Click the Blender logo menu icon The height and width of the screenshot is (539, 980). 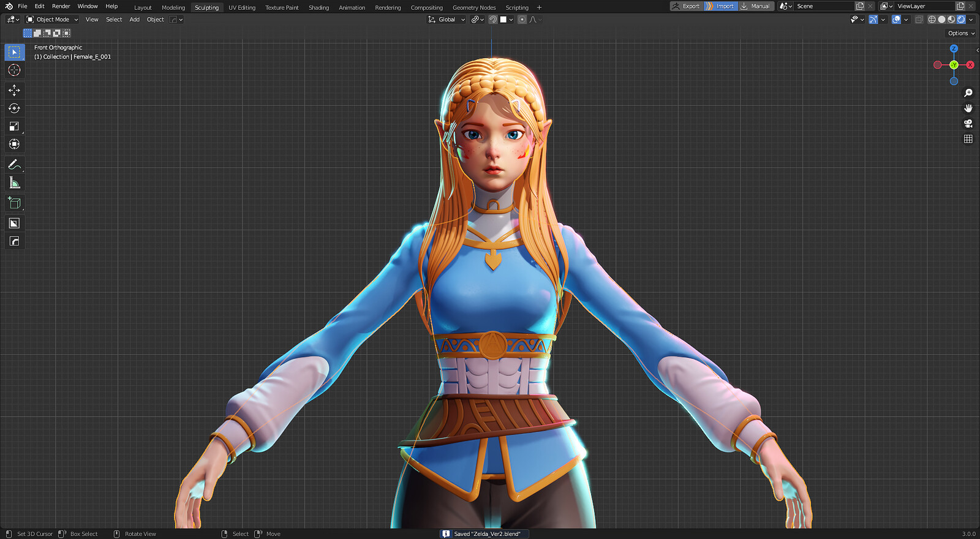click(x=9, y=6)
